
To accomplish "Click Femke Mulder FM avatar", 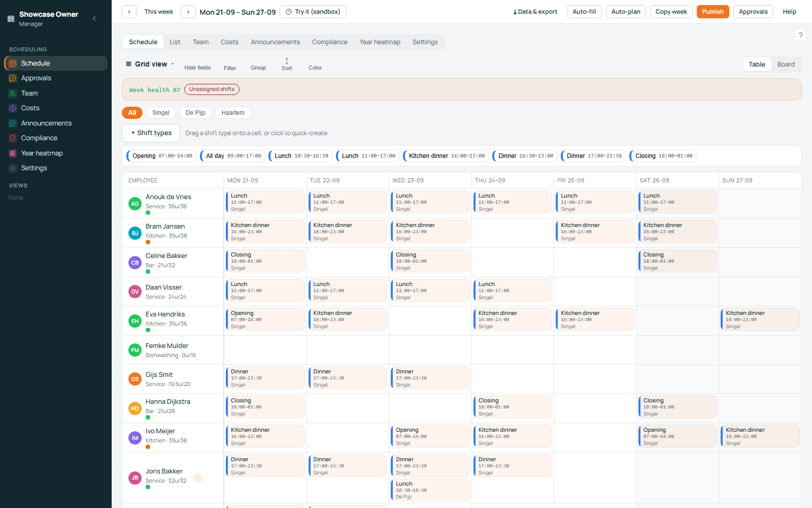I will point(135,350).
